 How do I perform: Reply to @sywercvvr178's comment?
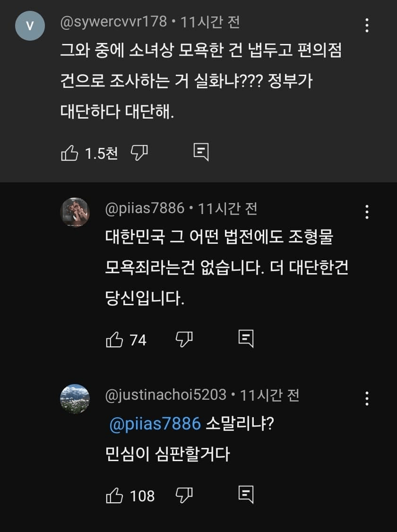coord(201,152)
